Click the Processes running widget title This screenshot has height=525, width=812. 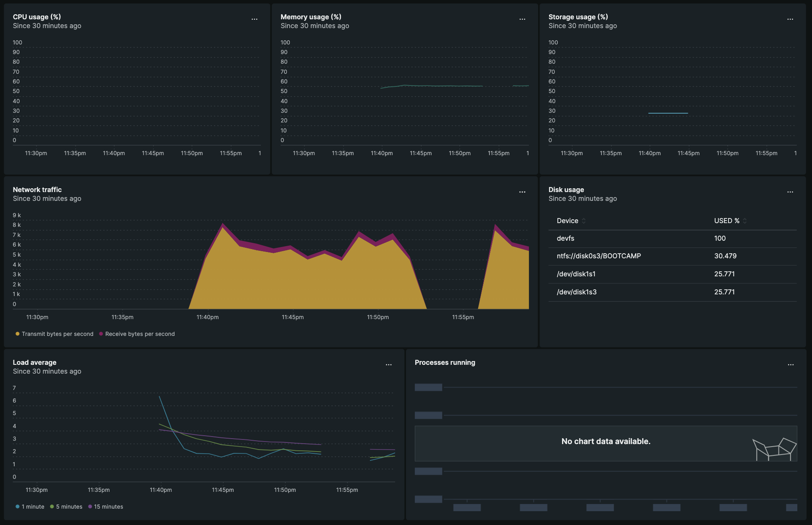tap(445, 362)
